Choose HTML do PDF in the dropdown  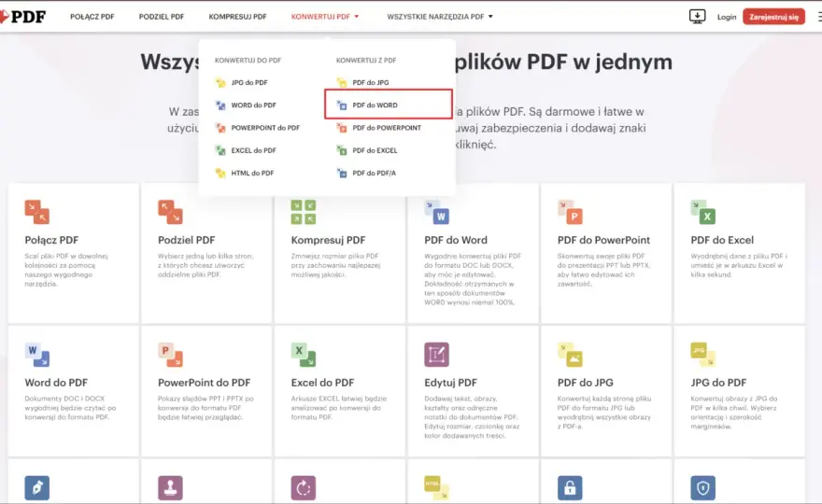(253, 173)
